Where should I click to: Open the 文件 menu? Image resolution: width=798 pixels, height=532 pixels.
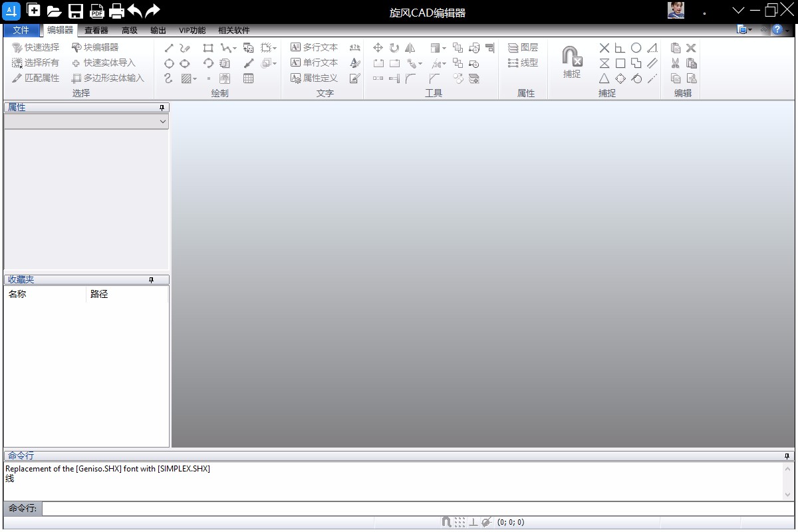[x=21, y=30]
